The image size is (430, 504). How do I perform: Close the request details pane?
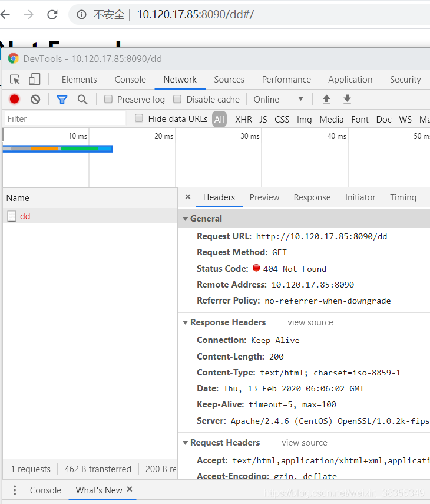tap(188, 197)
